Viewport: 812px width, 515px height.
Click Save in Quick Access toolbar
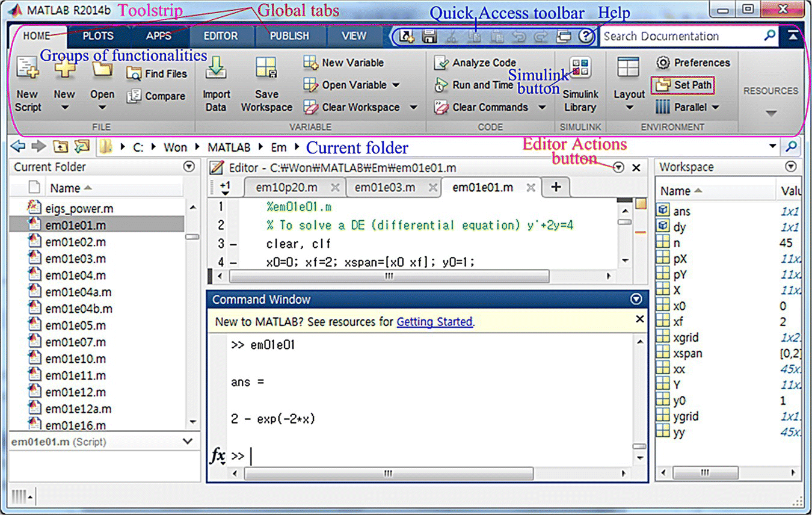(x=429, y=37)
